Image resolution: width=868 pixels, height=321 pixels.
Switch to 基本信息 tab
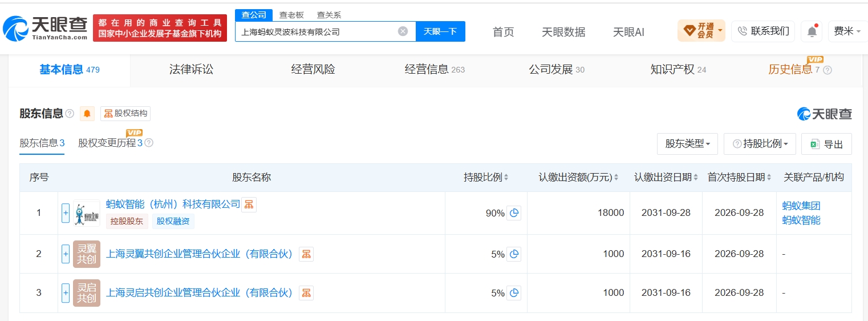point(69,70)
